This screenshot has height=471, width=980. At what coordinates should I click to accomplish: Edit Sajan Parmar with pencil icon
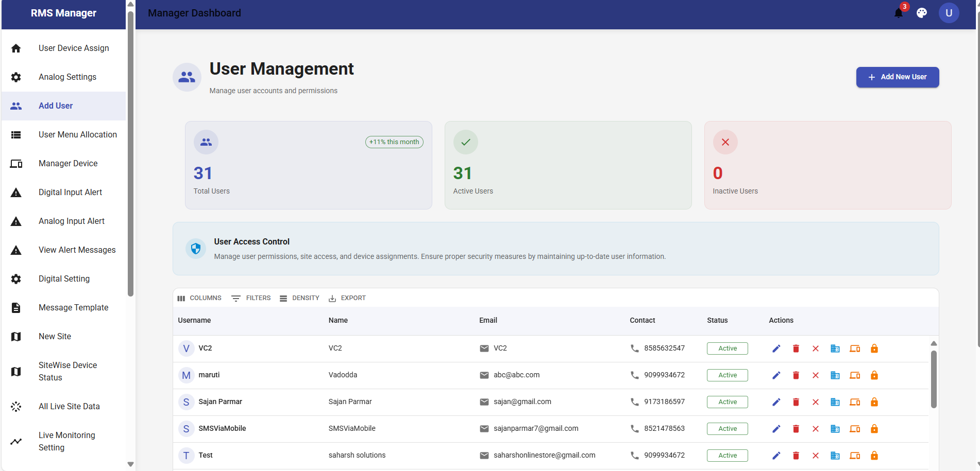(776, 402)
